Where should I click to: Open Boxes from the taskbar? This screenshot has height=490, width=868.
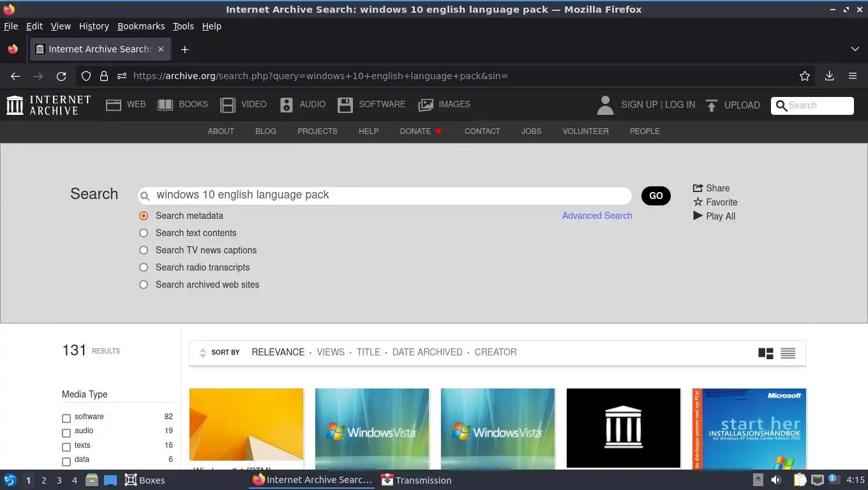coord(145,480)
